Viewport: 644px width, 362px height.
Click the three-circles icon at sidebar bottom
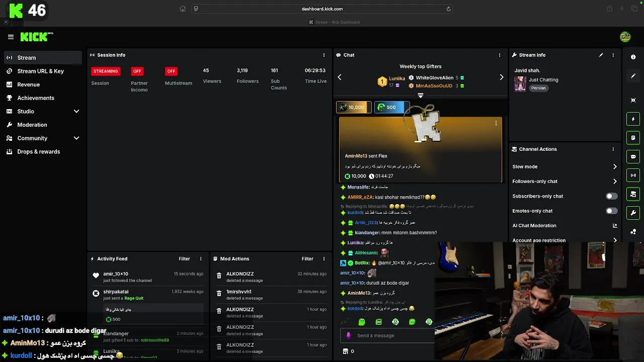tap(633, 232)
